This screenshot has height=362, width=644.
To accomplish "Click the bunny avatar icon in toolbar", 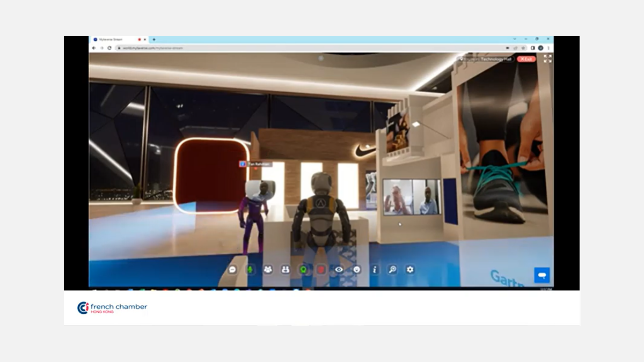I will coord(286,270).
